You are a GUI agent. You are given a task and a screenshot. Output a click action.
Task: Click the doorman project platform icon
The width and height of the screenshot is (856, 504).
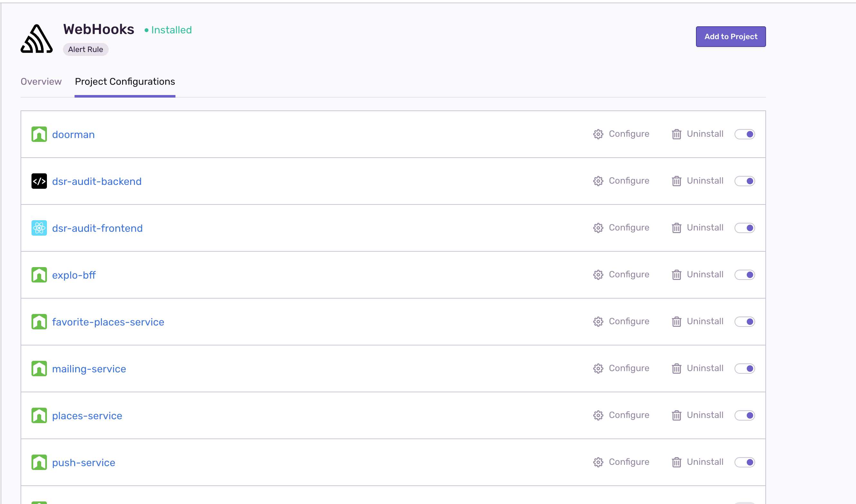point(39,134)
